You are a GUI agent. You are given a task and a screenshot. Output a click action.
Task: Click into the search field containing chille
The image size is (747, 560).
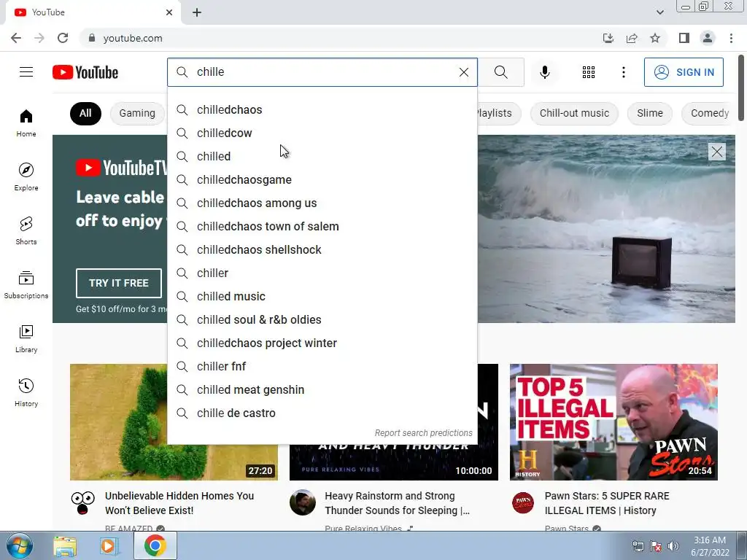tap(324, 72)
